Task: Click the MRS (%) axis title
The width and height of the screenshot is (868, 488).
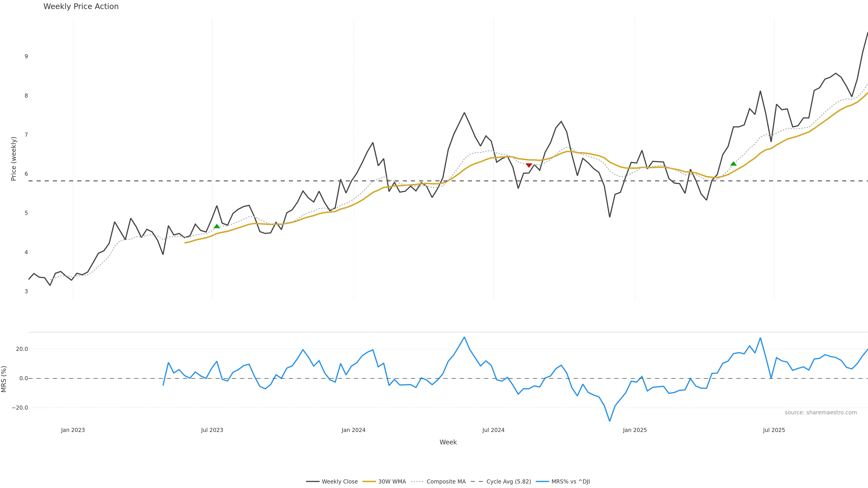Action: click(x=4, y=379)
